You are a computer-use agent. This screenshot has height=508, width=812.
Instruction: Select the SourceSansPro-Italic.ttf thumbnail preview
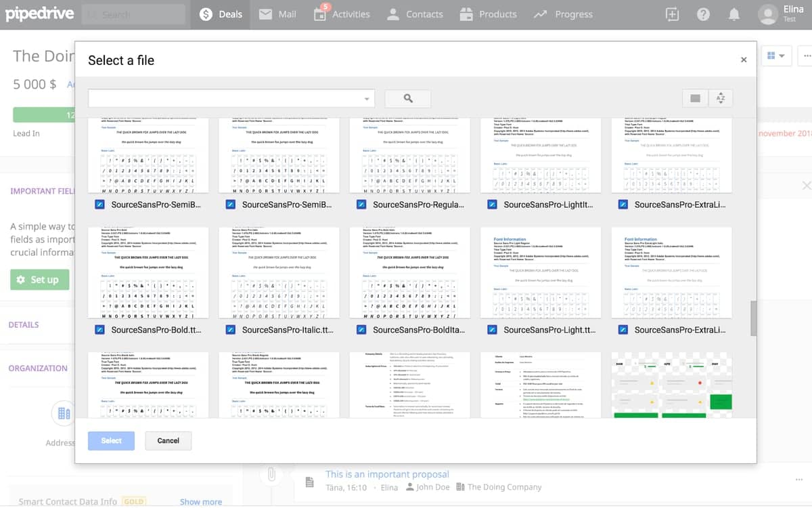(x=279, y=272)
